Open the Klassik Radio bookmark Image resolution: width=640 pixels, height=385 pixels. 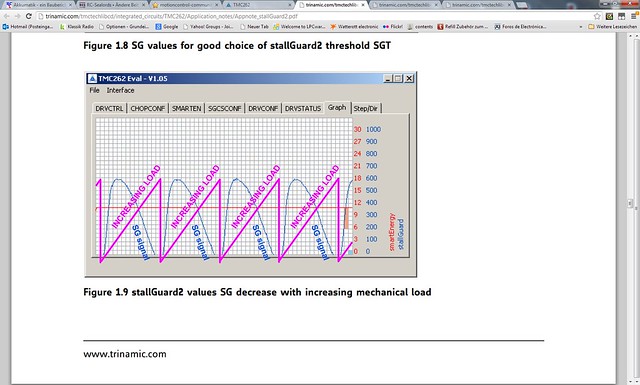pos(77,27)
